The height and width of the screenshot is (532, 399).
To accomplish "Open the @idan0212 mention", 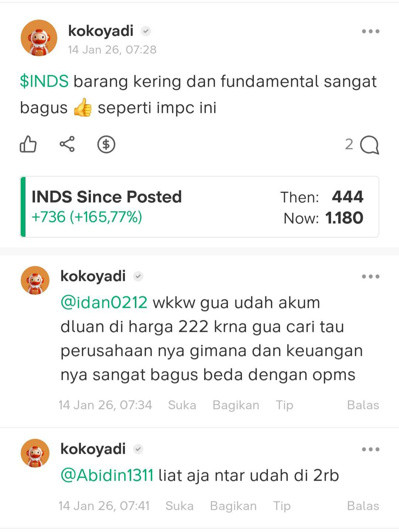I will (104, 302).
